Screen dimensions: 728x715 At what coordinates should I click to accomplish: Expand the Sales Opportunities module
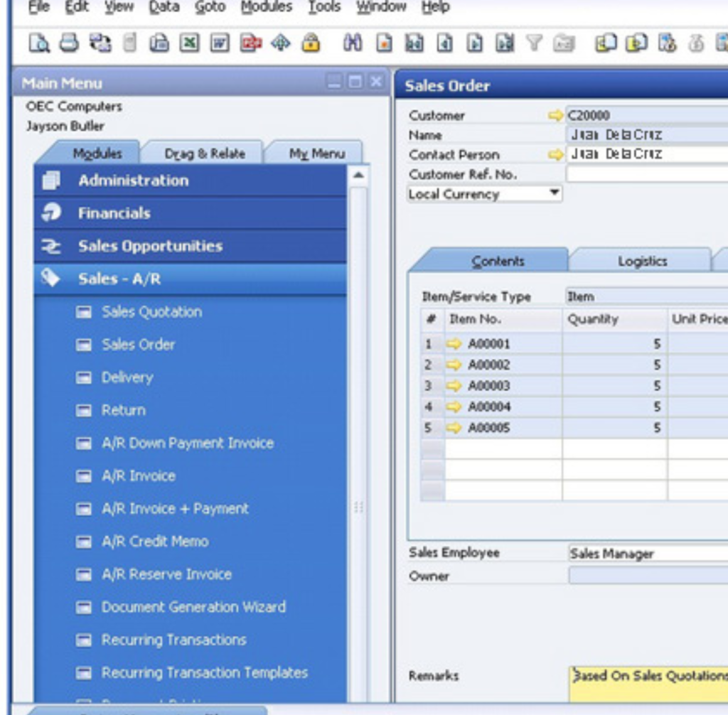191,246
